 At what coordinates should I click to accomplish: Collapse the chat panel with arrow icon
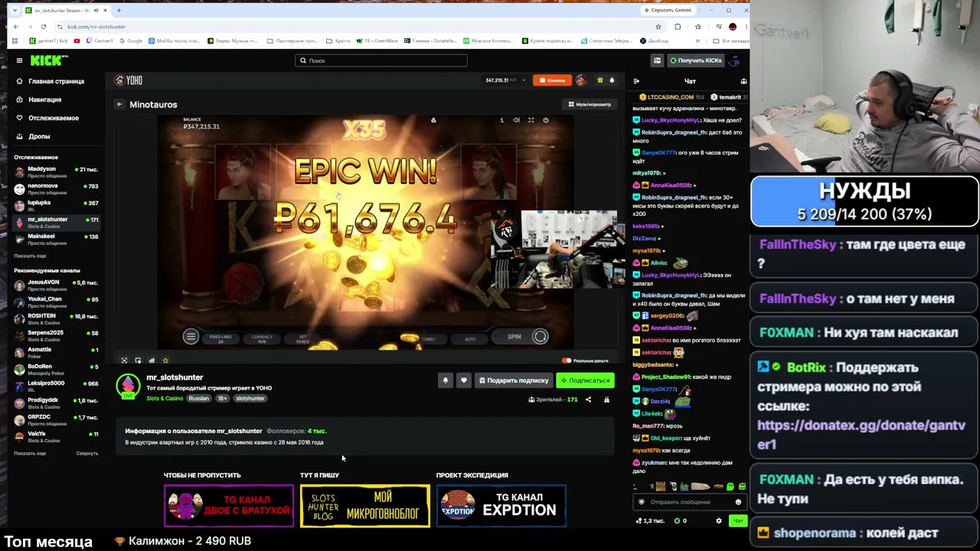(636, 80)
